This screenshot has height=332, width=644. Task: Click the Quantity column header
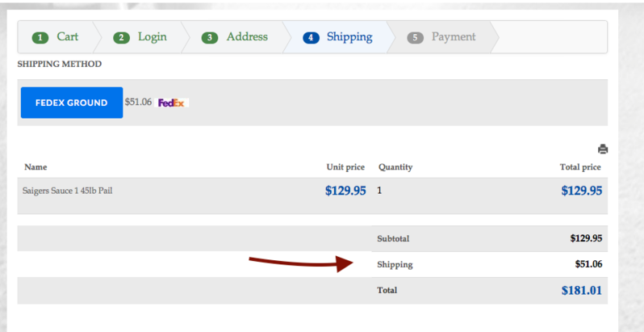[x=395, y=167]
